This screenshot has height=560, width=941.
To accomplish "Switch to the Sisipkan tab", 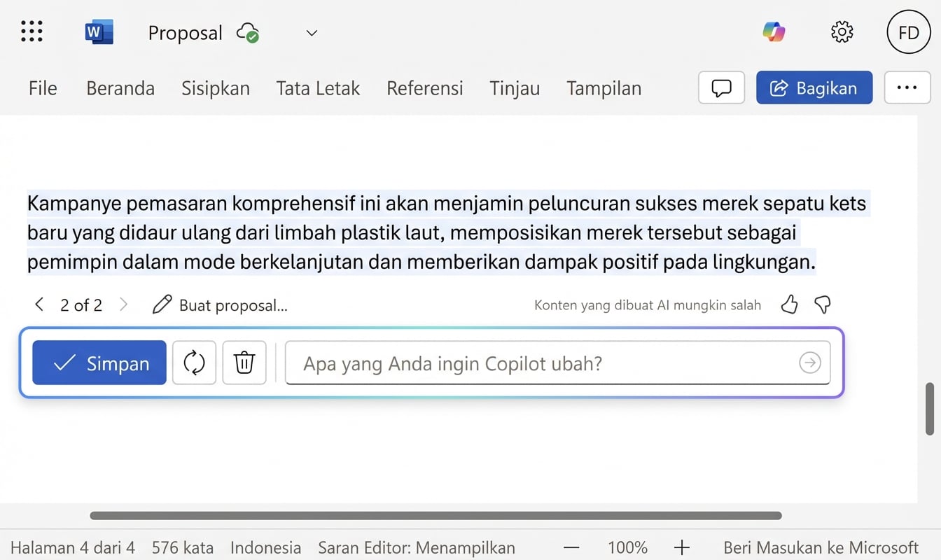I will [215, 88].
